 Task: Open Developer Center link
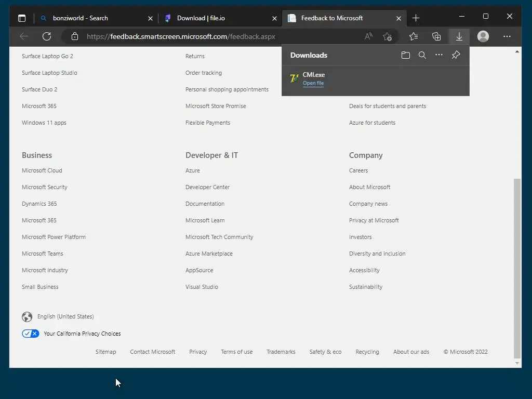208,187
